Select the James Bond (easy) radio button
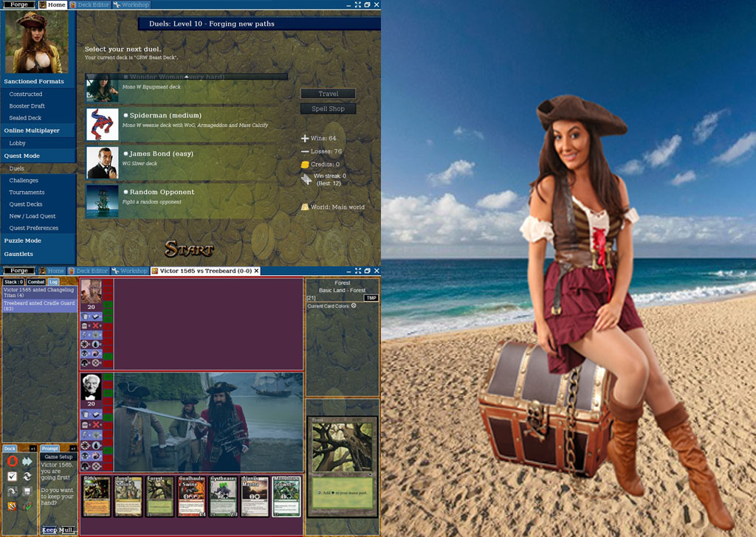 tap(126, 153)
